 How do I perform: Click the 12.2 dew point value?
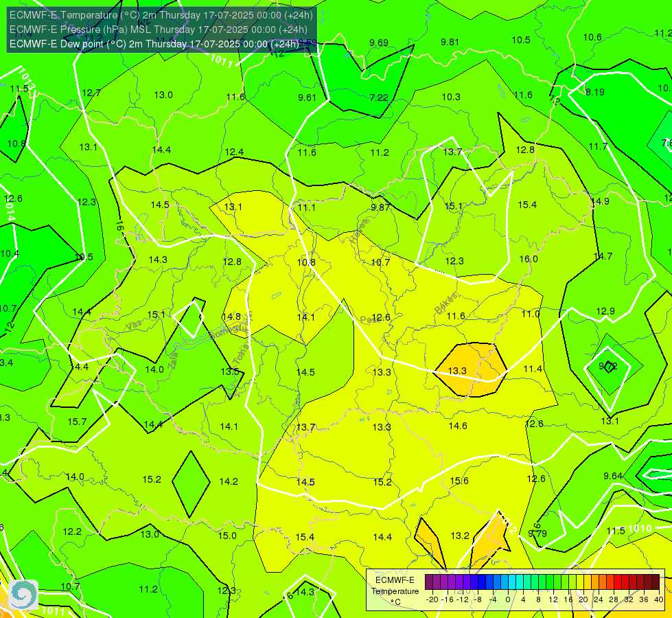72,531
